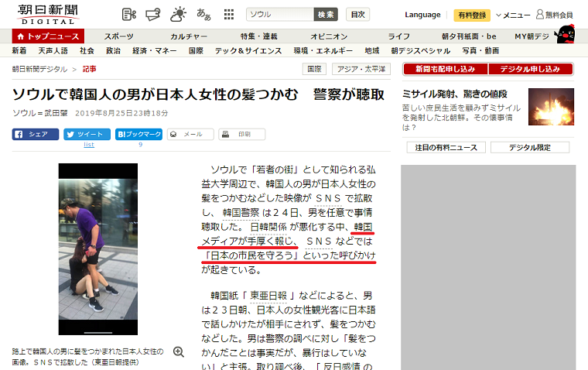Bookmark with the B! ブックマーク button

138,134
